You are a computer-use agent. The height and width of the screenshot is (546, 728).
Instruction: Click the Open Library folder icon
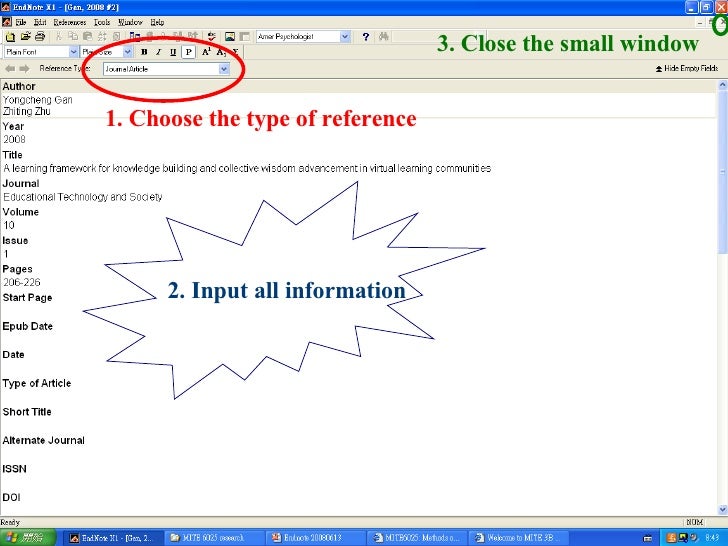pos(25,36)
